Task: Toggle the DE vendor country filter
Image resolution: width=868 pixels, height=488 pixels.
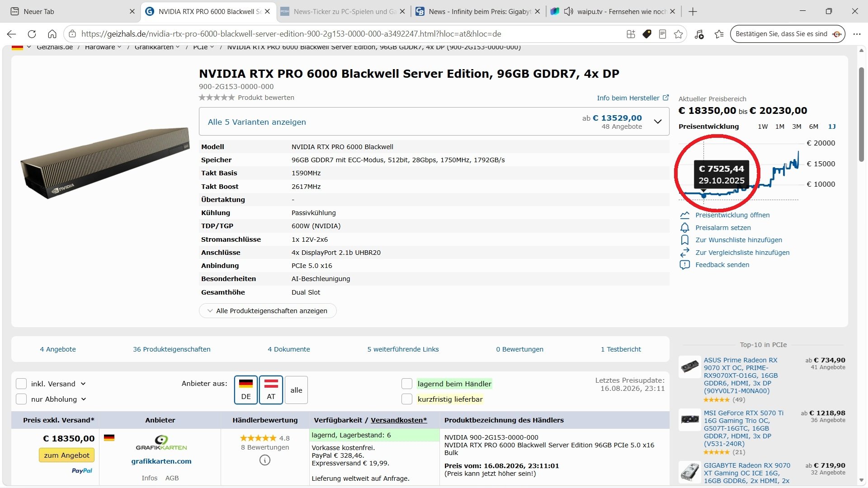Action: [x=246, y=389]
